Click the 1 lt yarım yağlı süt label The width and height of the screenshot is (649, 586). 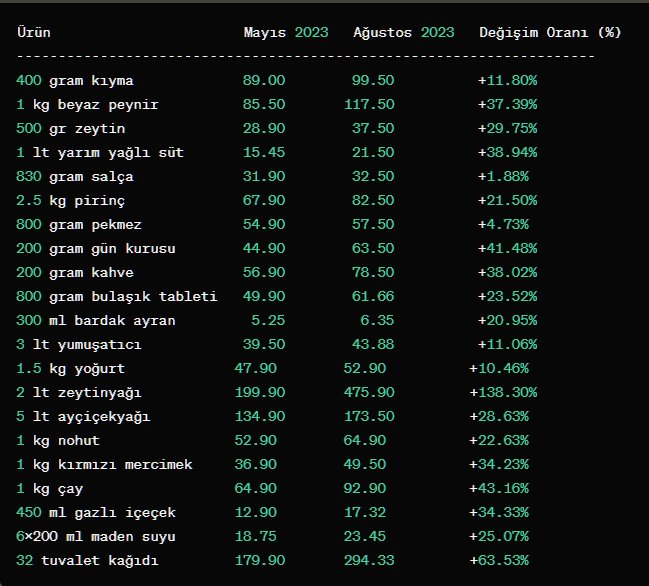click(100, 152)
